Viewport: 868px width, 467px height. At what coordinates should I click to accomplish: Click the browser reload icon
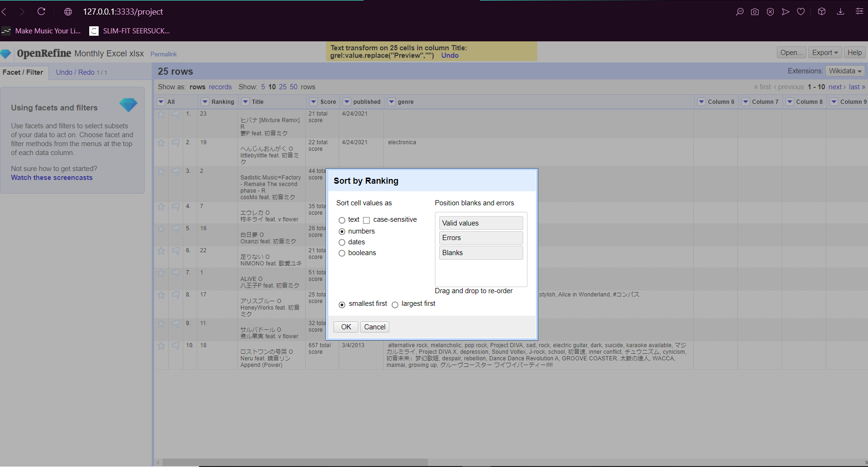coord(41,11)
